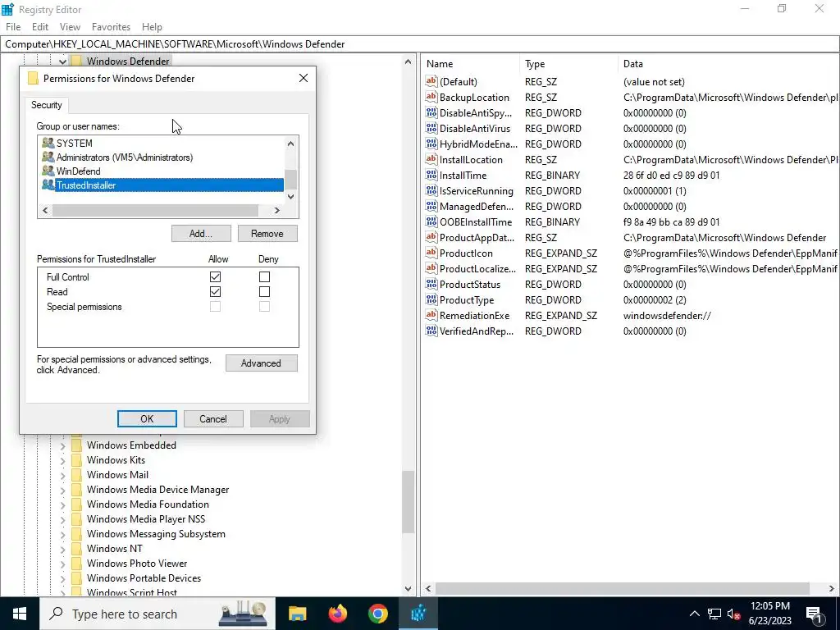Toggle Allow Read checkbox

pos(215,292)
